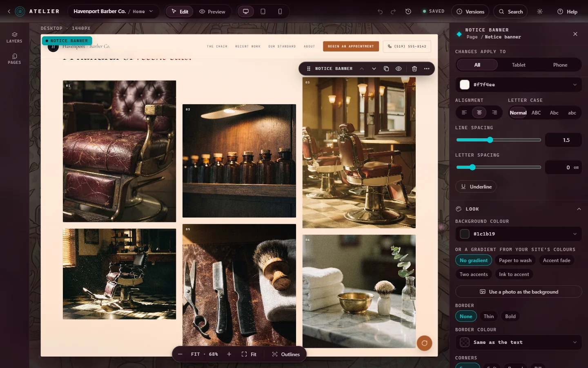Click Use a photo as the background
The height and width of the screenshot is (368, 588).
[x=519, y=292]
